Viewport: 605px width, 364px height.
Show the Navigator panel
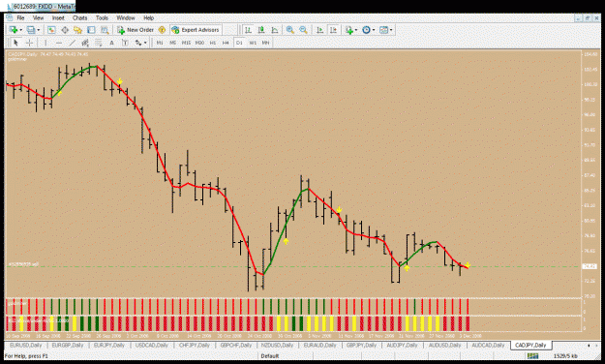pos(78,30)
